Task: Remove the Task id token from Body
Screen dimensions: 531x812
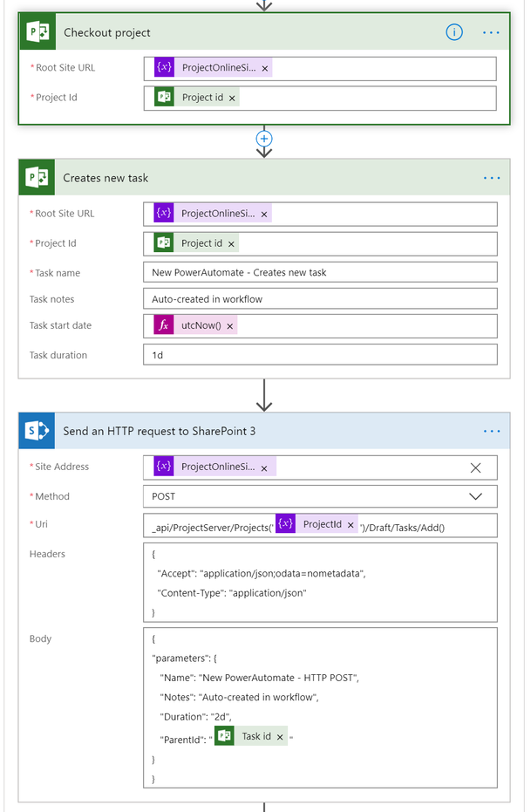Action: pyautogui.click(x=280, y=737)
